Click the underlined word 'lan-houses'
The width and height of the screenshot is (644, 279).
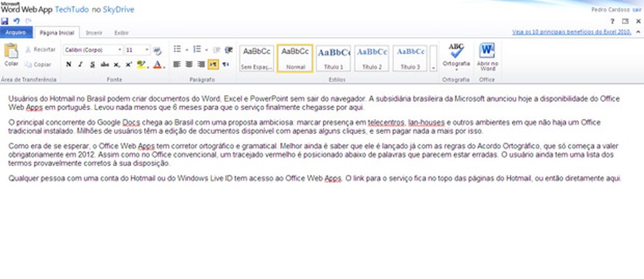point(426,123)
